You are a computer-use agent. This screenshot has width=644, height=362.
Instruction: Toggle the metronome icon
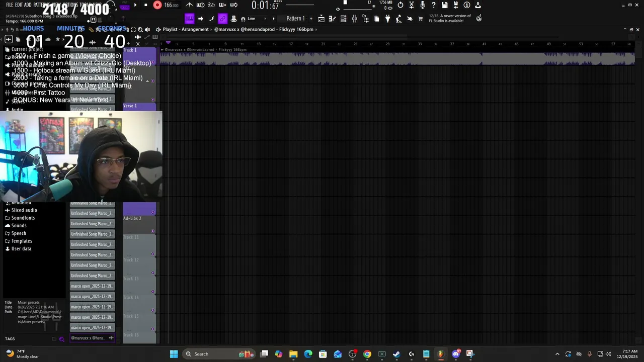point(189,5)
